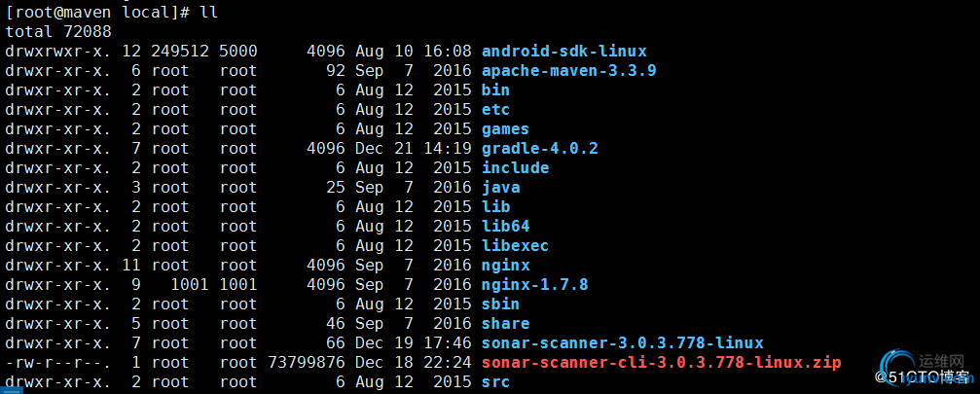Select the etc directory name
Viewport: 980px width, 394px height.
click(x=495, y=109)
